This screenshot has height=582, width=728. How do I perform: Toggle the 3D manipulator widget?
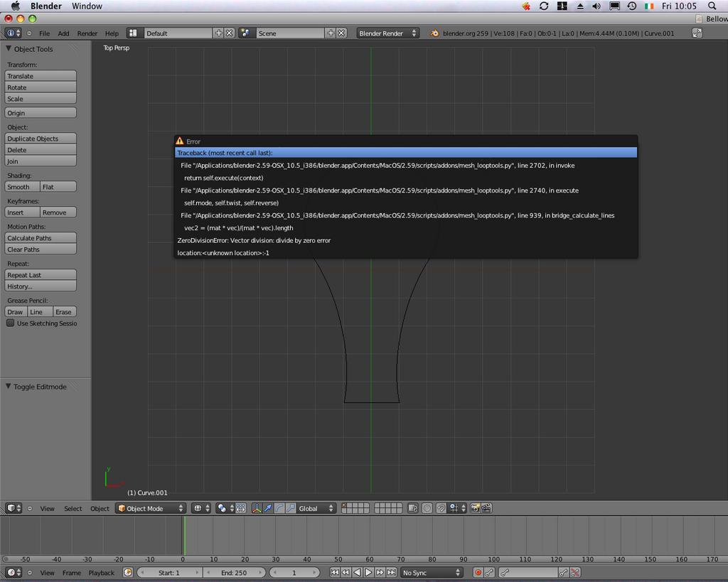click(x=256, y=508)
